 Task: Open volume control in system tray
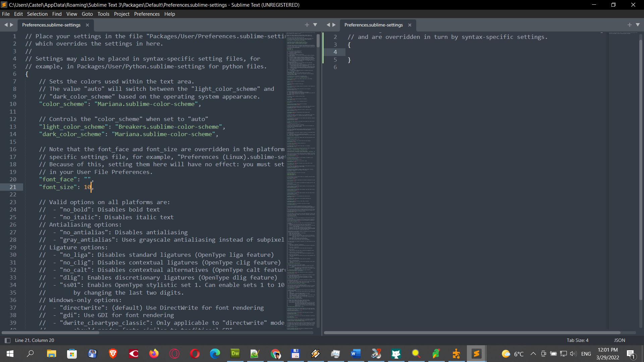(x=573, y=354)
